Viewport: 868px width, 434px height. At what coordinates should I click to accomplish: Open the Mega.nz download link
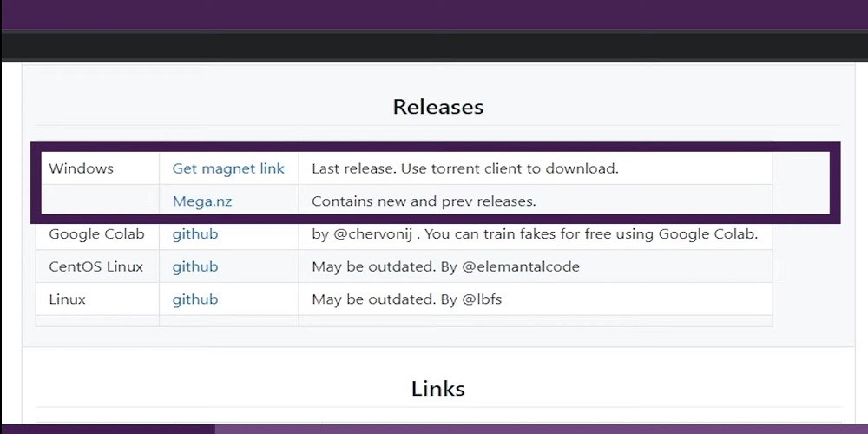click(x=202, y=201)
